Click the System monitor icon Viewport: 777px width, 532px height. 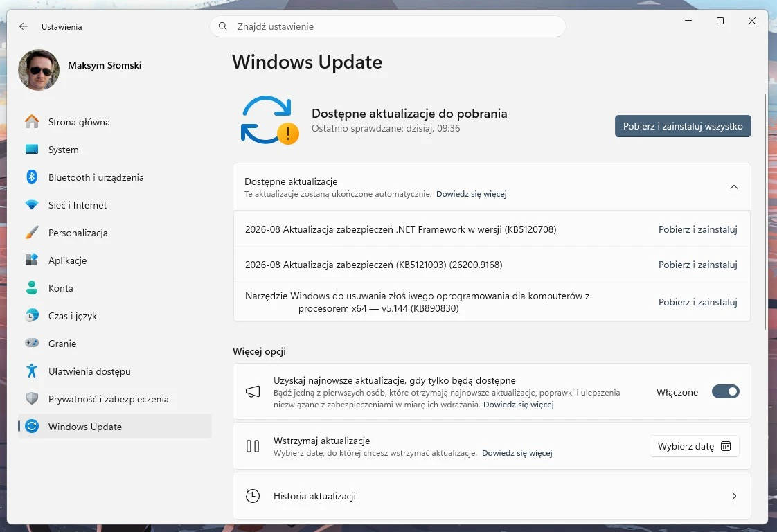coord(32,149)
